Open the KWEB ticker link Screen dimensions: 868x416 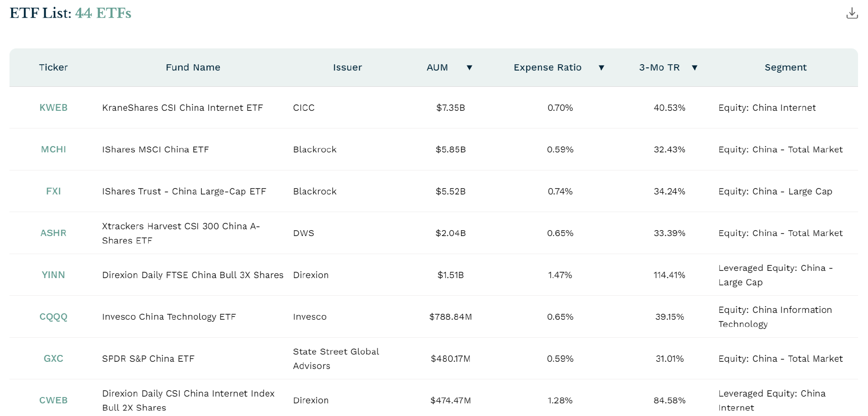[x=53, y=108]
